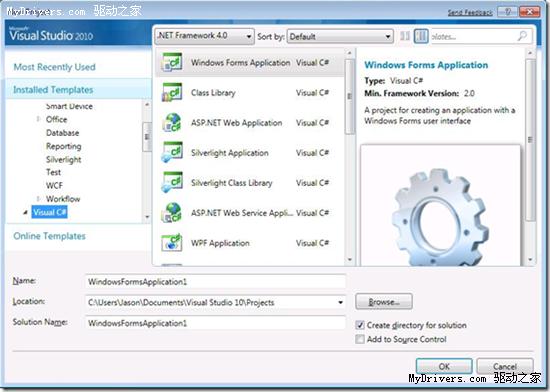Image resolution: width=550 pixels, height=392 pixels.
Task: Select Silverlight in template tree
Action: tap(63, 160)
